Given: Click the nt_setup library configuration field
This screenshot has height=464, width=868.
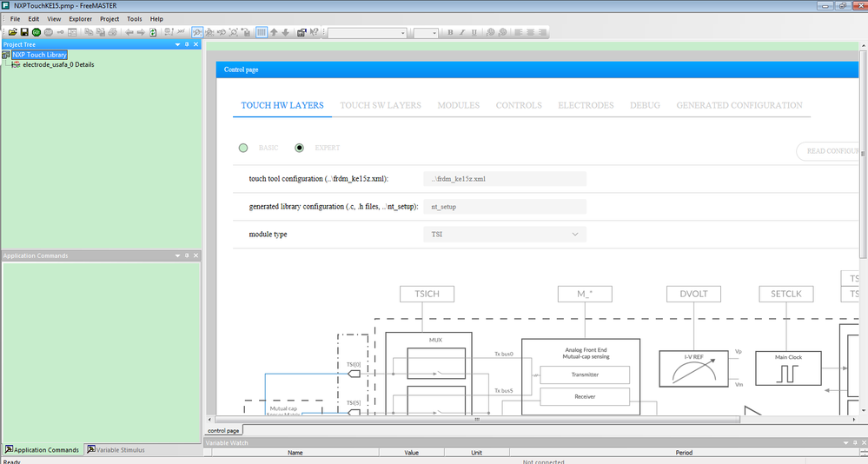Looking at the screenshot, I should (x=505, y=207).
